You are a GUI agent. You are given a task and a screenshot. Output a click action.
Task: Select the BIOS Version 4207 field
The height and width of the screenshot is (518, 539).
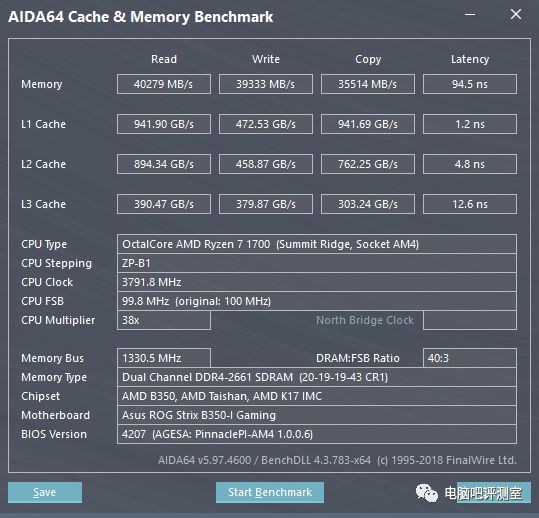[317, 434]
